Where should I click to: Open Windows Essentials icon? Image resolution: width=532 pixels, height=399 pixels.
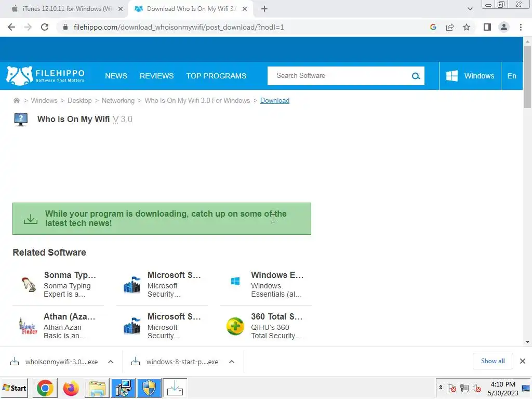tap(235, 281)
